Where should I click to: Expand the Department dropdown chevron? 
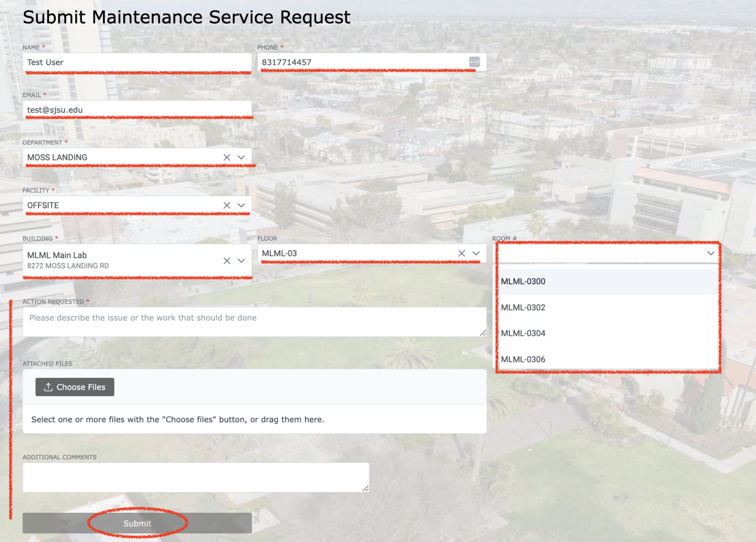coord(241,157)
